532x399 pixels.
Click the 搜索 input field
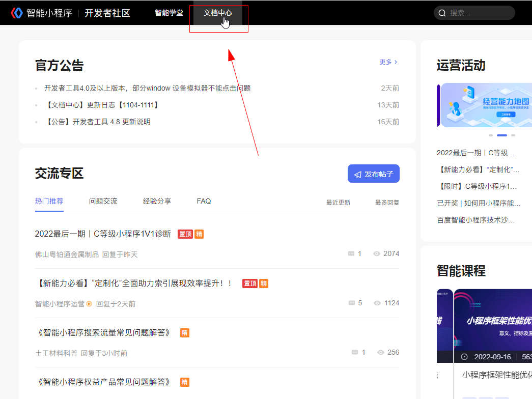click(474, 13)
